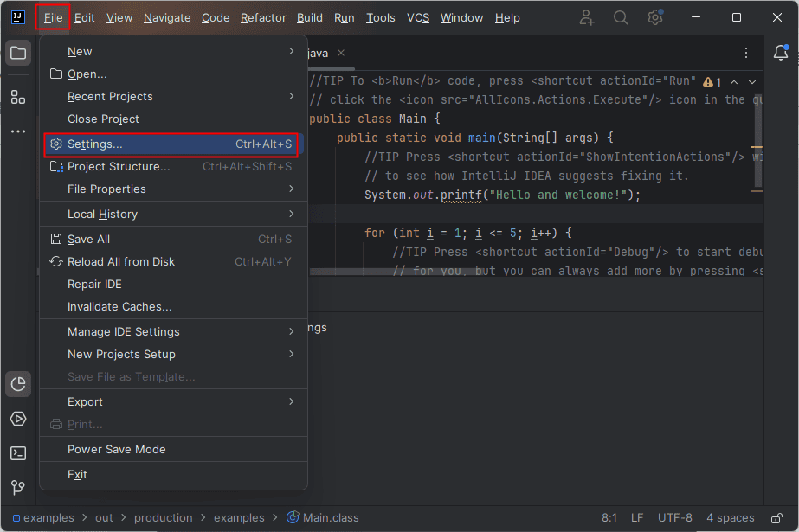The height and width of the screenshot is (532, 799).
Task: Change LF line separator in status bar
Action: pos(637,518)
